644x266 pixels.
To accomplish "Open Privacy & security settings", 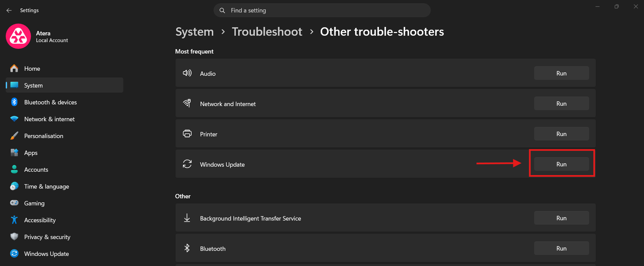I will 64,237.
